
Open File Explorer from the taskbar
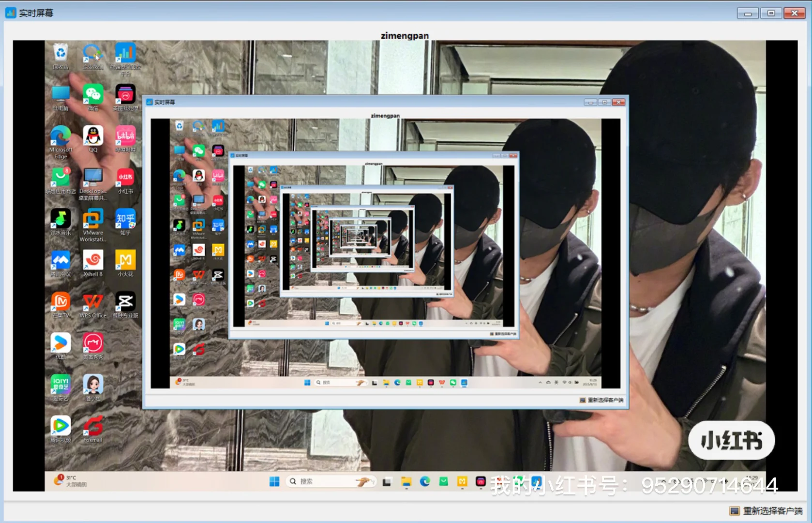[406, 481]
